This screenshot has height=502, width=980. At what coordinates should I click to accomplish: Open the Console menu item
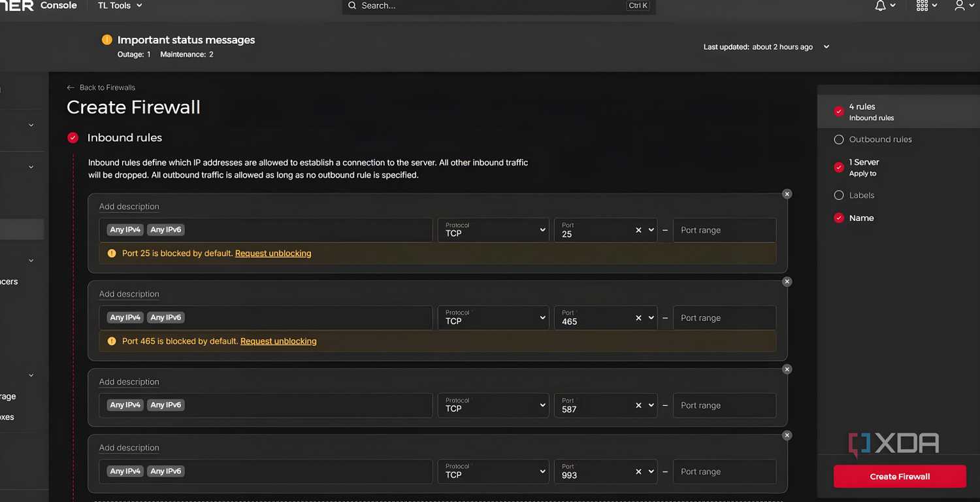coord(59,5)
